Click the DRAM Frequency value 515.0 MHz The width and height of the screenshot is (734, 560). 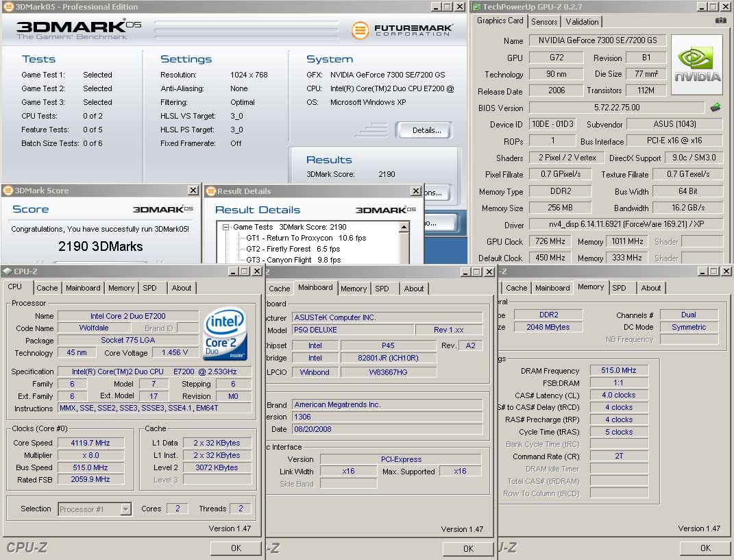pos(618,370)
